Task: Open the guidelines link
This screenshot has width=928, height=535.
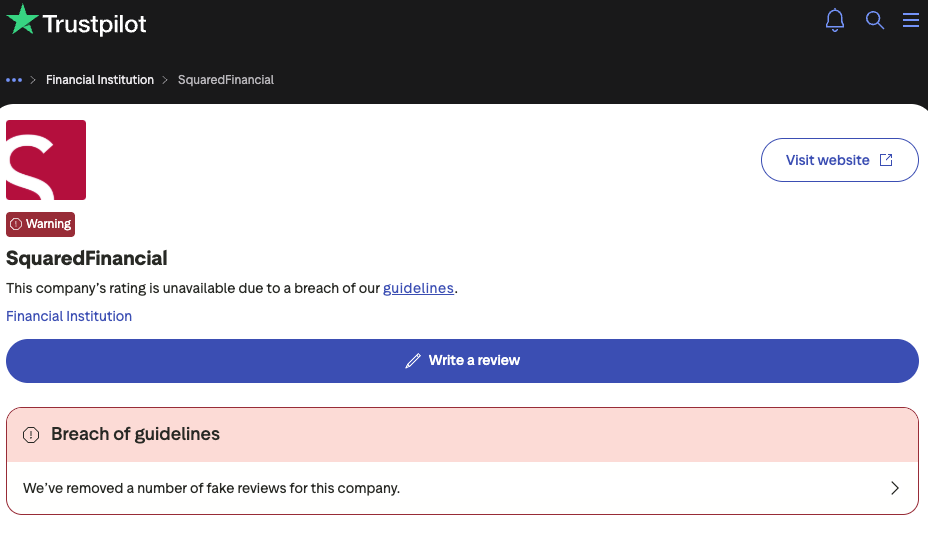Action: [x=418, y=288]
